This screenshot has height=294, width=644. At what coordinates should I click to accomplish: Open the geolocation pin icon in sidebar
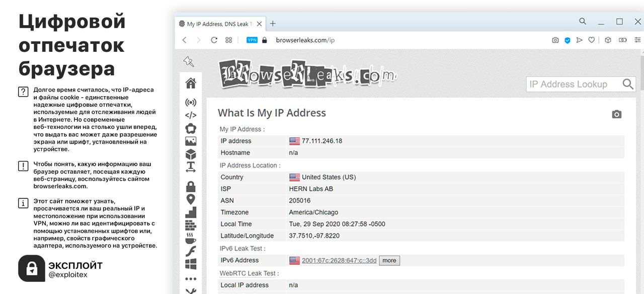click(x=191, y=200)
